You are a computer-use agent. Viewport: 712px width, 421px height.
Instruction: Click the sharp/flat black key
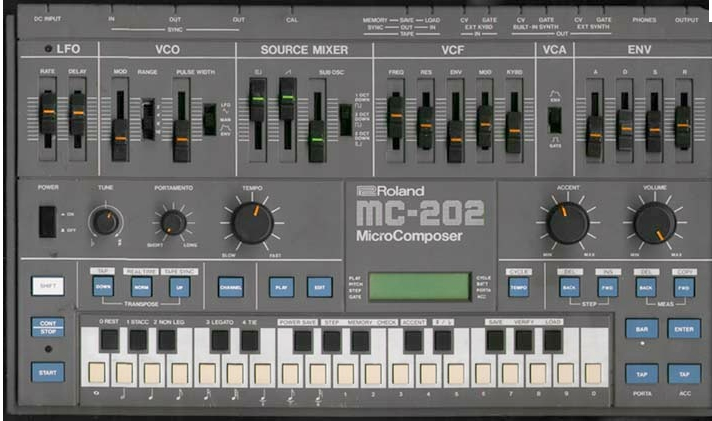442,341
